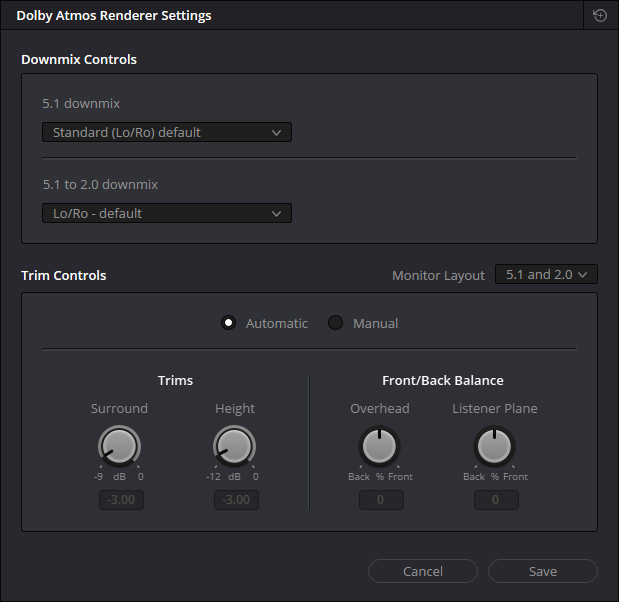Click the Overhead percent value field
This screenshot has width=619, height=602.
pos(381,499)
